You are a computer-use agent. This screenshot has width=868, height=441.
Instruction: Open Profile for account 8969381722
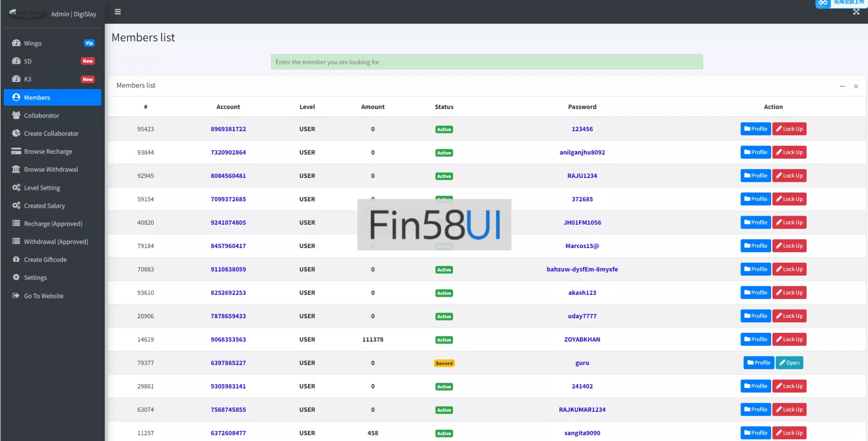tap(755, 129)
